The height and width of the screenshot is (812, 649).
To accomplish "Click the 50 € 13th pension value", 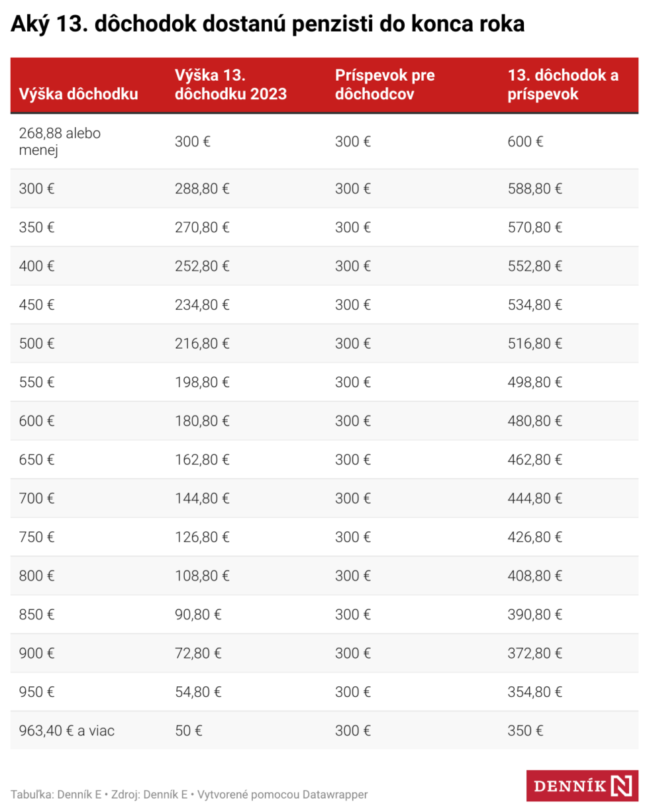I will point(188,731).
